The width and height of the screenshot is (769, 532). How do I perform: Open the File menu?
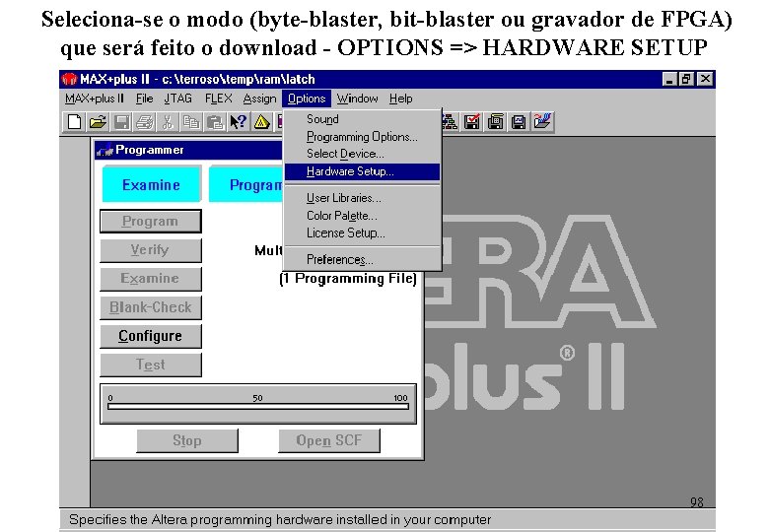(145, 99)
